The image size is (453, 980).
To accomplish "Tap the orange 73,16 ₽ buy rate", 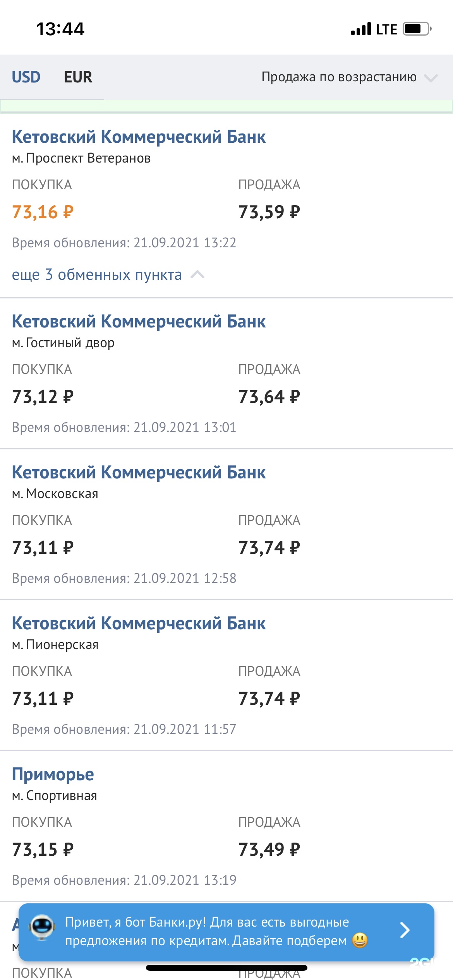I will point(43,212).
